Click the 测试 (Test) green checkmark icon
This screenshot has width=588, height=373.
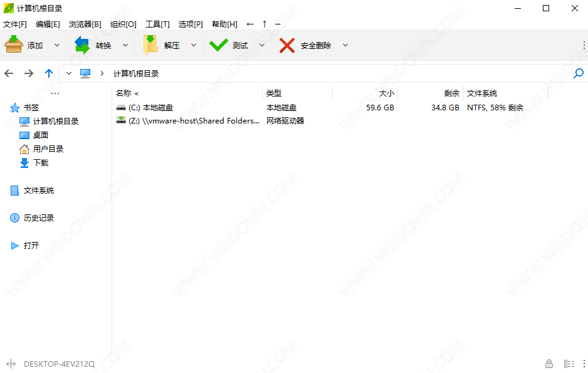[x=219, y=45]
